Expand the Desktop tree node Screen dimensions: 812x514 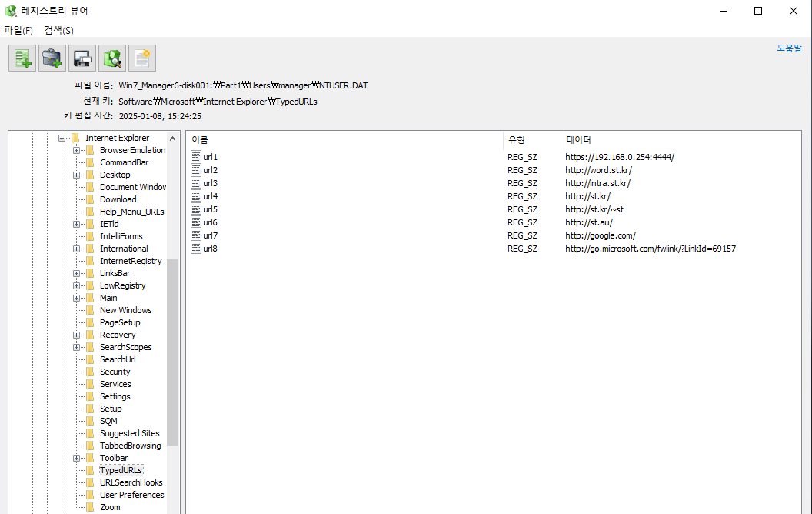tap(76, 175)
